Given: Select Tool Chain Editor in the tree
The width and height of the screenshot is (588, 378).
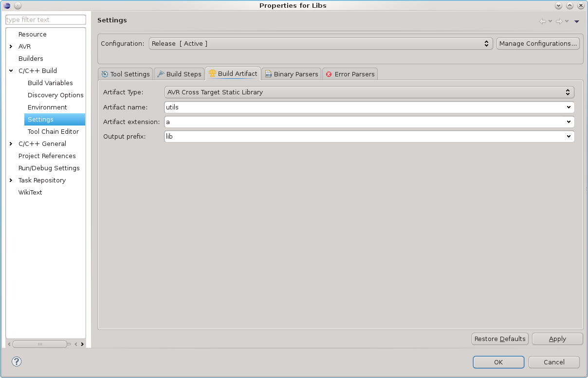Looking at the screenshot, I should click(x=54, y=131).
